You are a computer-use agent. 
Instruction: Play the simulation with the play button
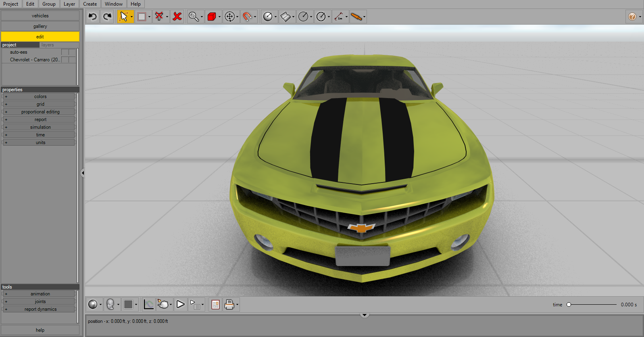180,304
